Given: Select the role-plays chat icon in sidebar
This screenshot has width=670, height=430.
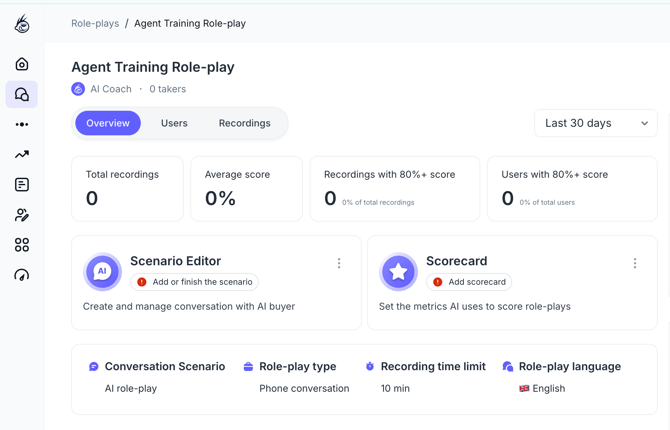Looking at the screenshot, I should tap(22, 94).
